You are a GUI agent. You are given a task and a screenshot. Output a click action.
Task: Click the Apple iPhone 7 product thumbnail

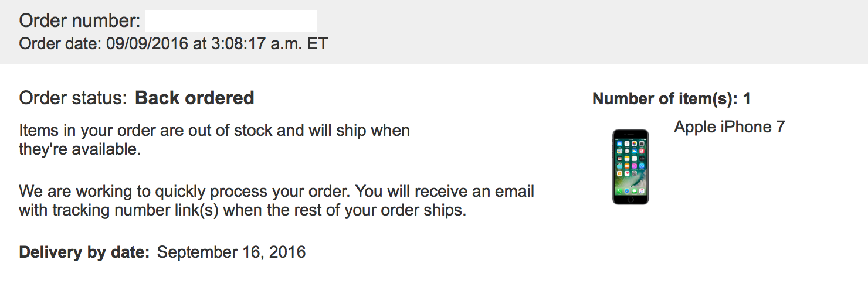[630, 167]
